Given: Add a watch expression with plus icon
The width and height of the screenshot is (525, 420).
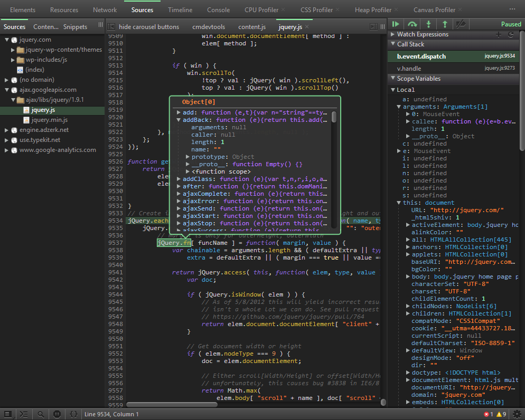Looking at the screenshot, I should coord(499,34).
